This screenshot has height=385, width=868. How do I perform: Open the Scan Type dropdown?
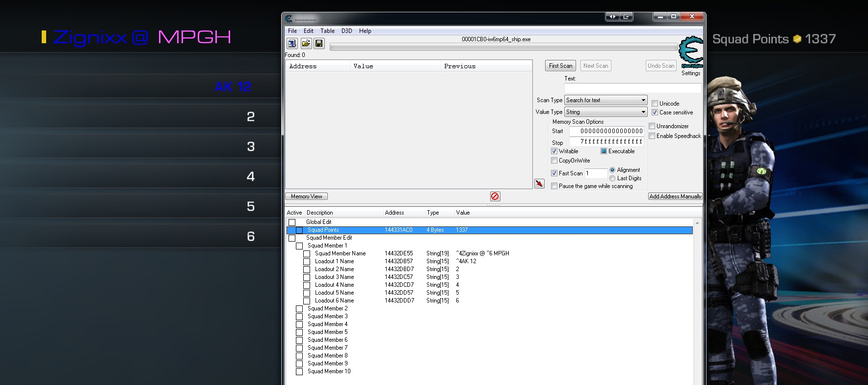pos(606,100)
